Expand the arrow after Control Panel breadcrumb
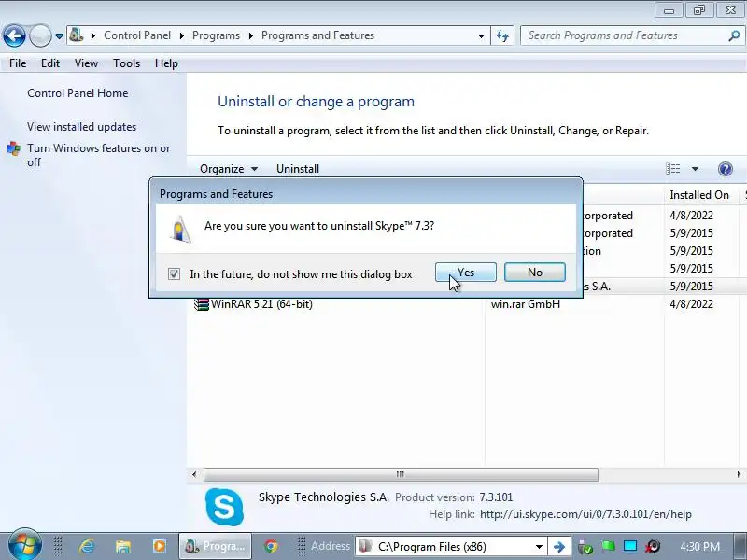 (181, 36)
